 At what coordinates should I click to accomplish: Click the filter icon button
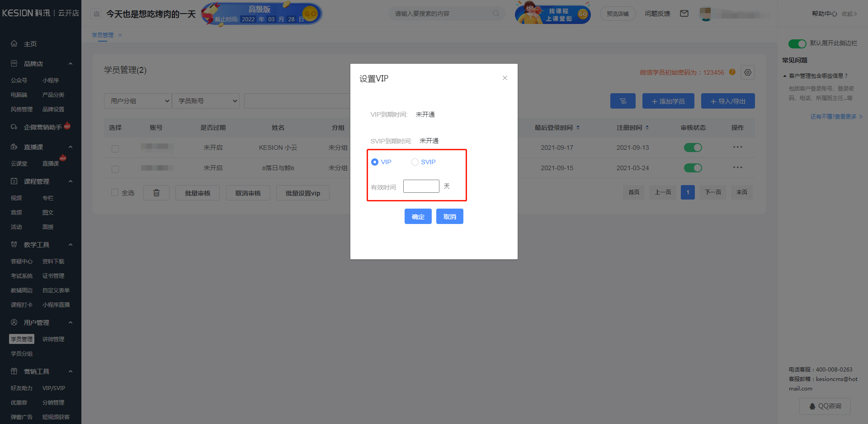pos(623,101)
